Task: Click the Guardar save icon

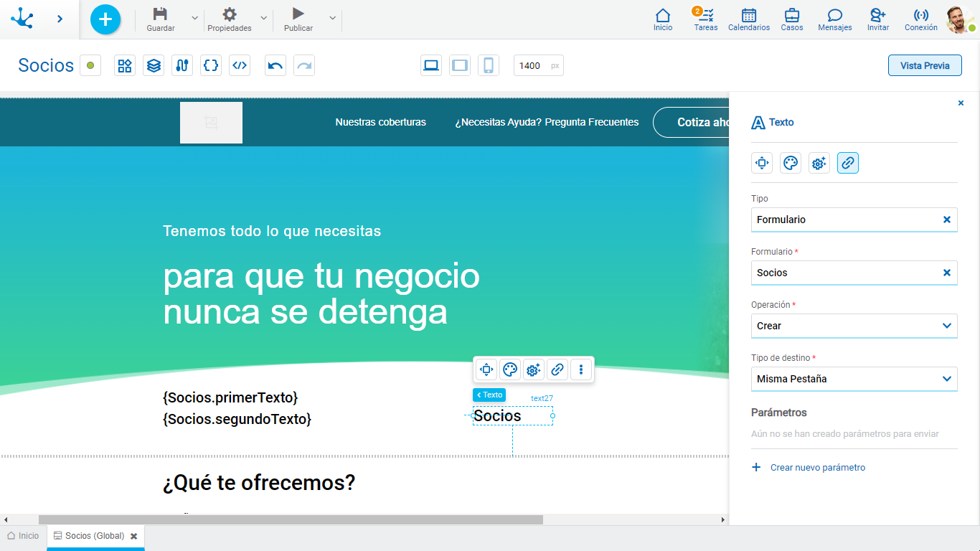Action: [161, 14]
